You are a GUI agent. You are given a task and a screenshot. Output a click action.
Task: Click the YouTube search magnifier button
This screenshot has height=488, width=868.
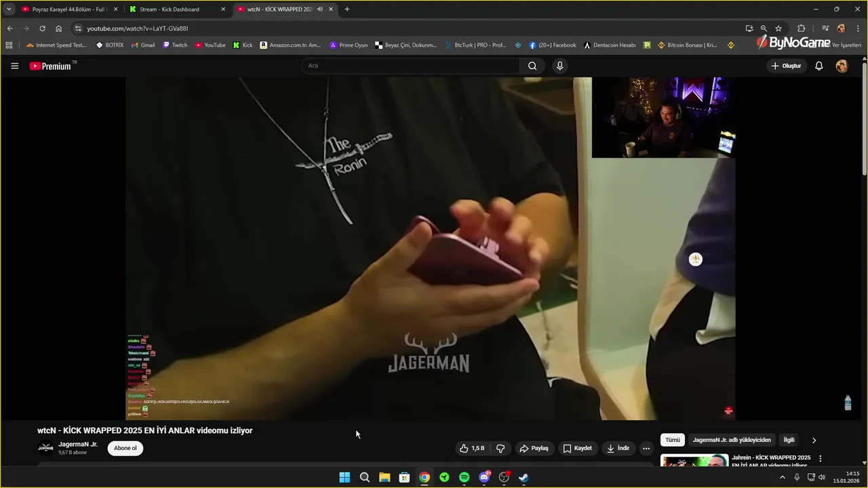(x=532, y=66)
